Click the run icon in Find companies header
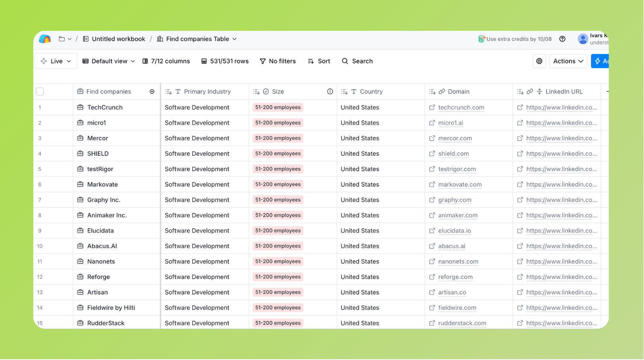This screenshot has height=360, width=644. [x=152, y=92]
